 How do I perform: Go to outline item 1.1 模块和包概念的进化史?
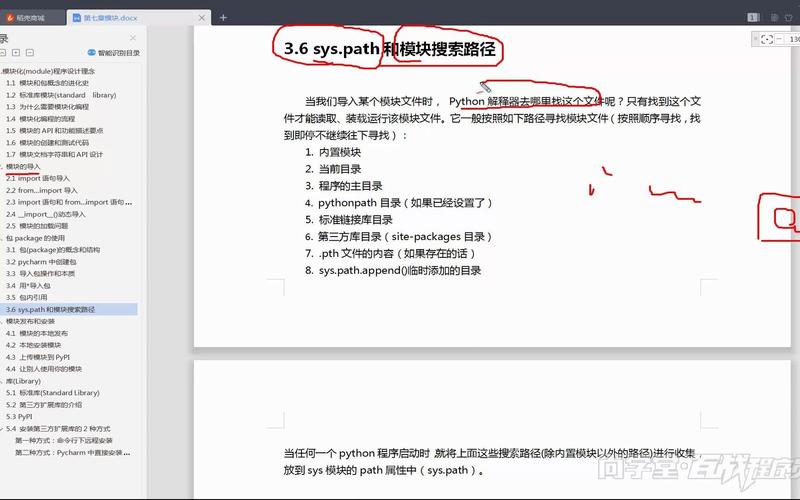(47, 83)
